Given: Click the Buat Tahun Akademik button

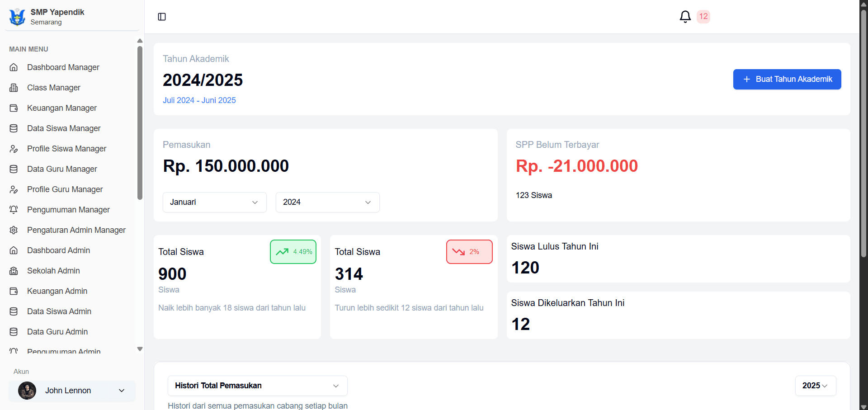Looking at the screenshot, I should (787, 79).
